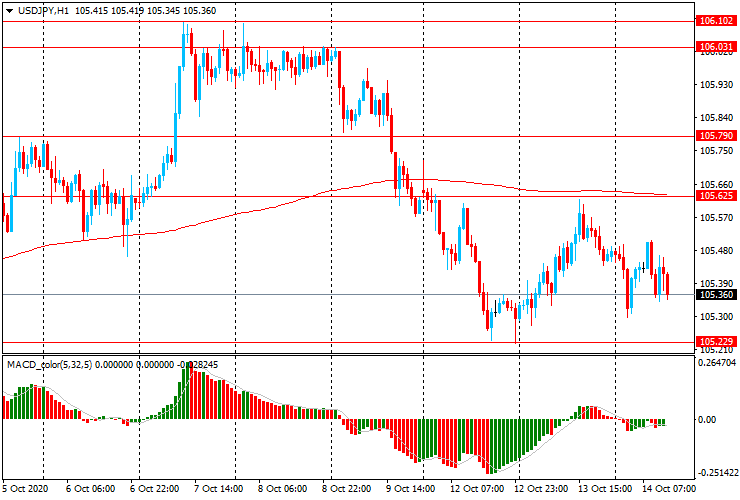Click the 12 Oct 07:00 time label
The width and height of the screenshot is (740, 500).
point(477,488)
